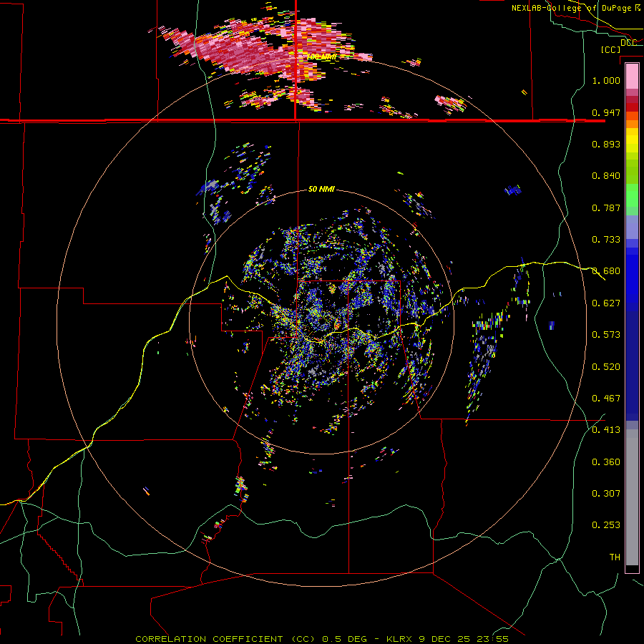Click the 0.573 color scale value

(x=606, y=335)
